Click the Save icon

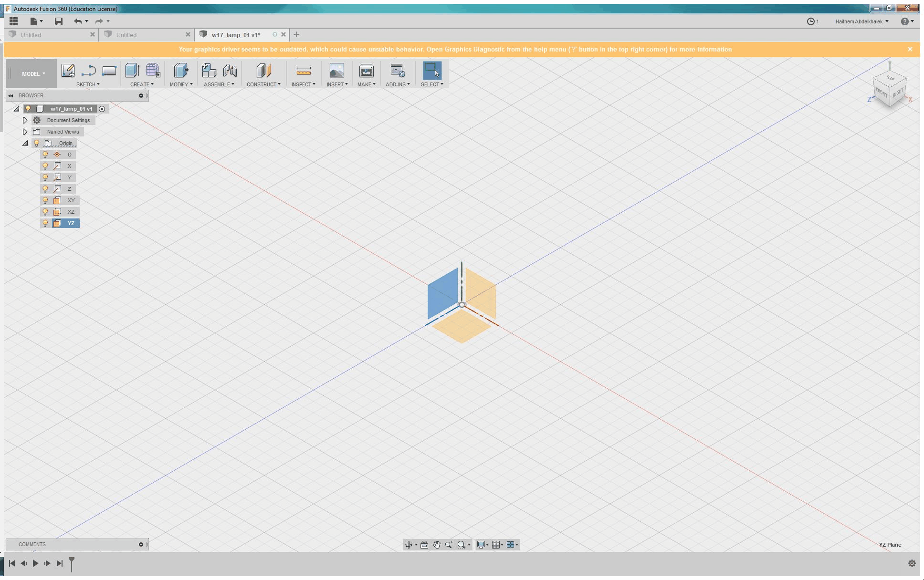(59, 21)
